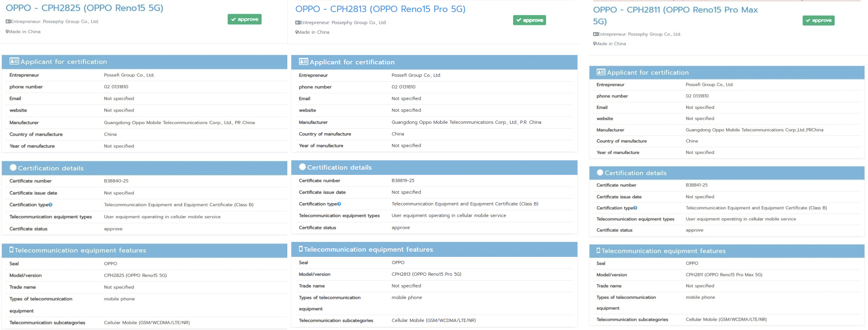This screenshot has width=868, height=330.
Task: Click Manufacturer value ending 'PRChina' in CPH2811 panel
Action: 755,130
